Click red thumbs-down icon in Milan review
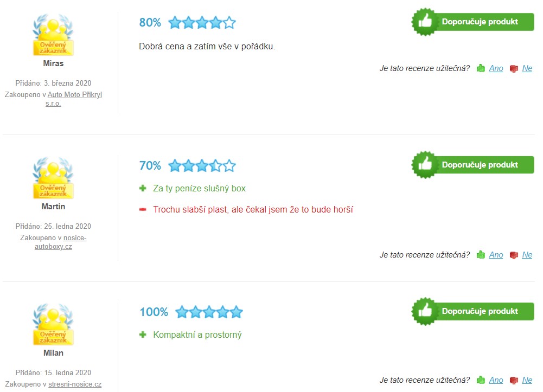543x392 pixels. pyautogui.click(x=514, y=381)
